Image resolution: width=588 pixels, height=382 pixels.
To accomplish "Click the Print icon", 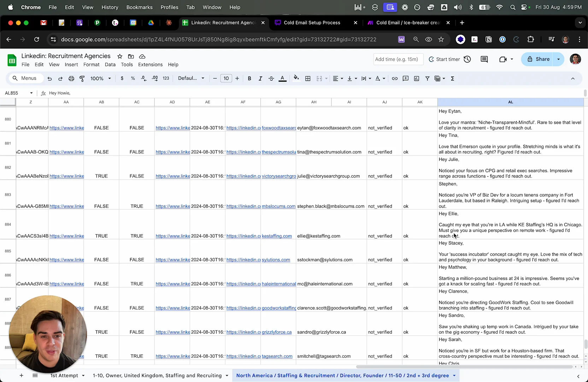I will 71,79.
